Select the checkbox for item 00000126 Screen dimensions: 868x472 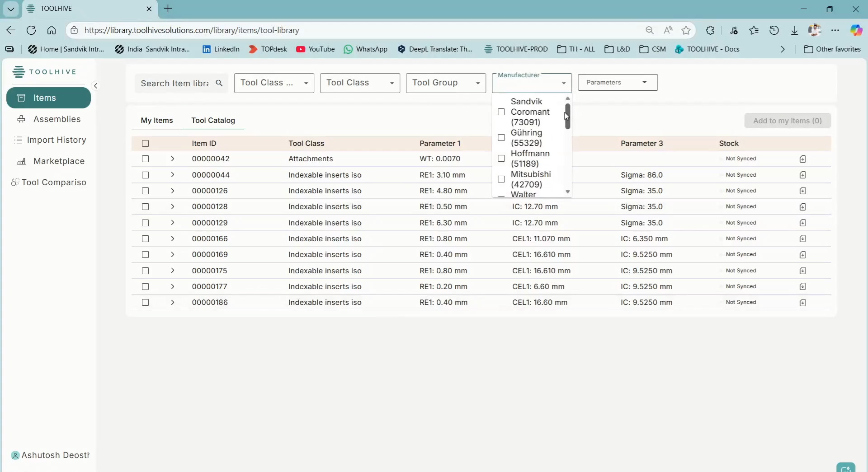(x=145, y=191)
